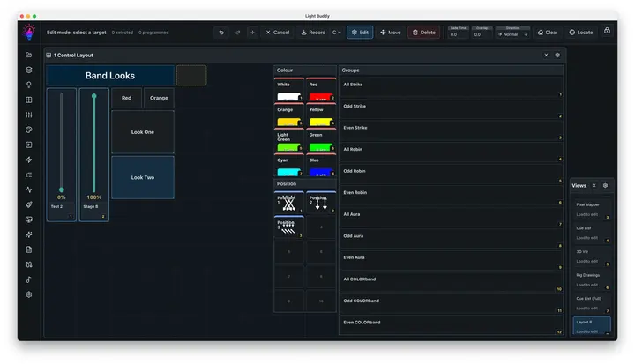The image size is (635, 364).
Task: Select the Red colour swatch
Action: pos(321,90)
